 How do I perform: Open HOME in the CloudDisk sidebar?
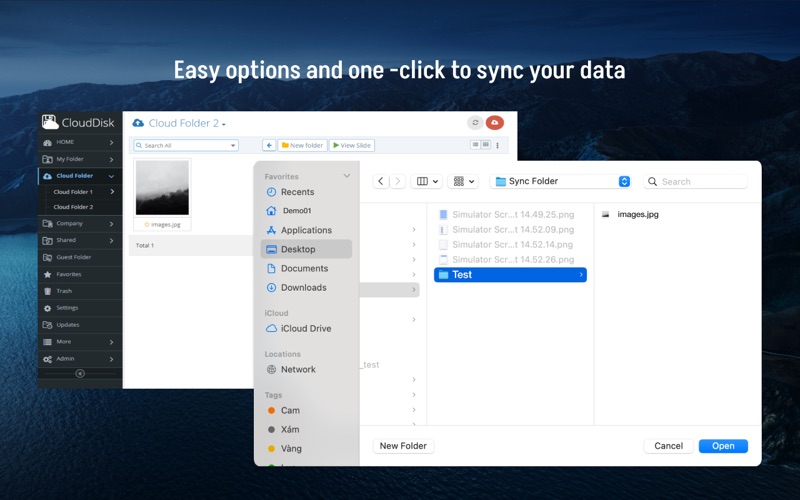point(80,142)
